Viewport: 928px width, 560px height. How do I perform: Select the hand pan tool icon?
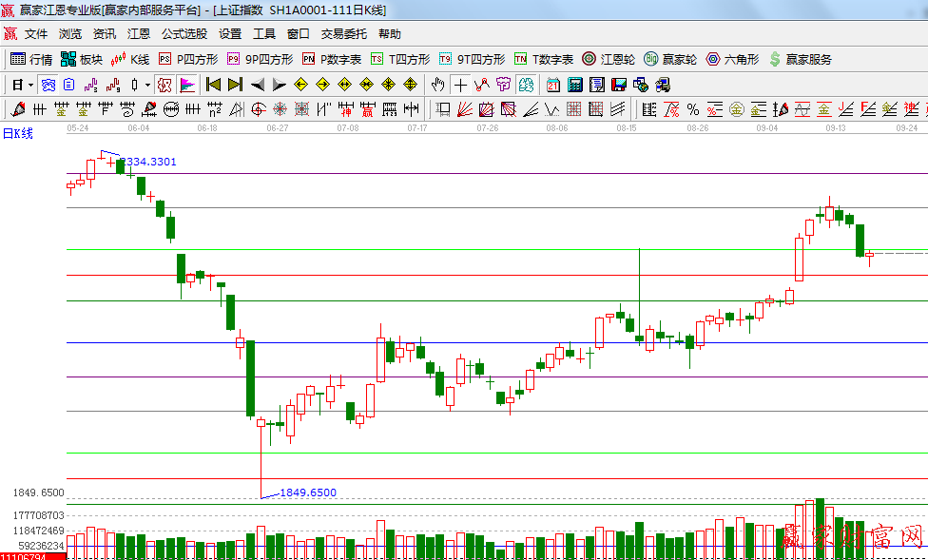tap(438, 85)
